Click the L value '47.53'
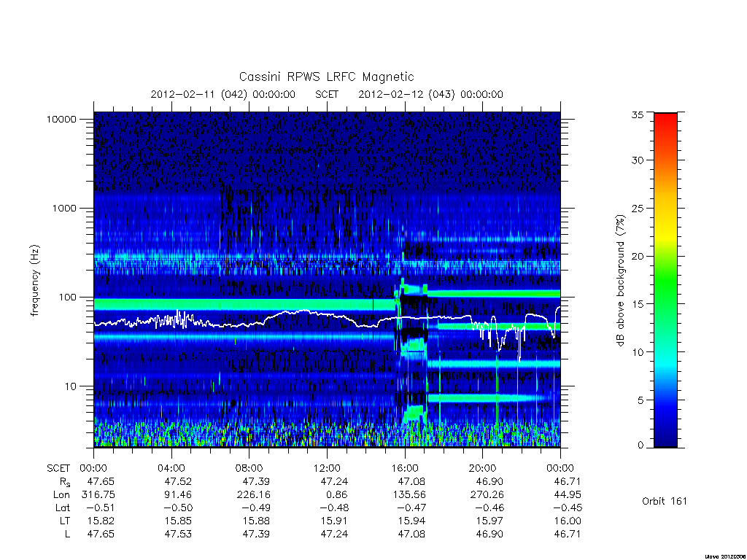The image size is (747, 560). tap(178, 534)
